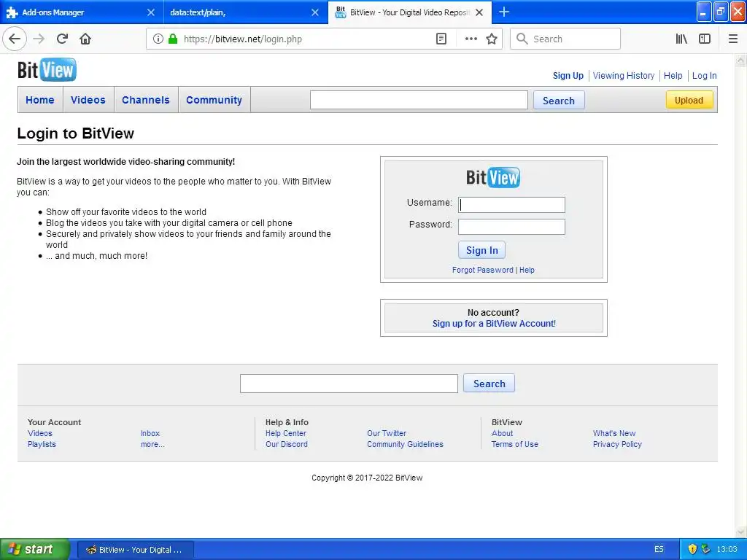Open footer About link
The width and height of the screenshot is (747, 560).
tap(502, 433)
